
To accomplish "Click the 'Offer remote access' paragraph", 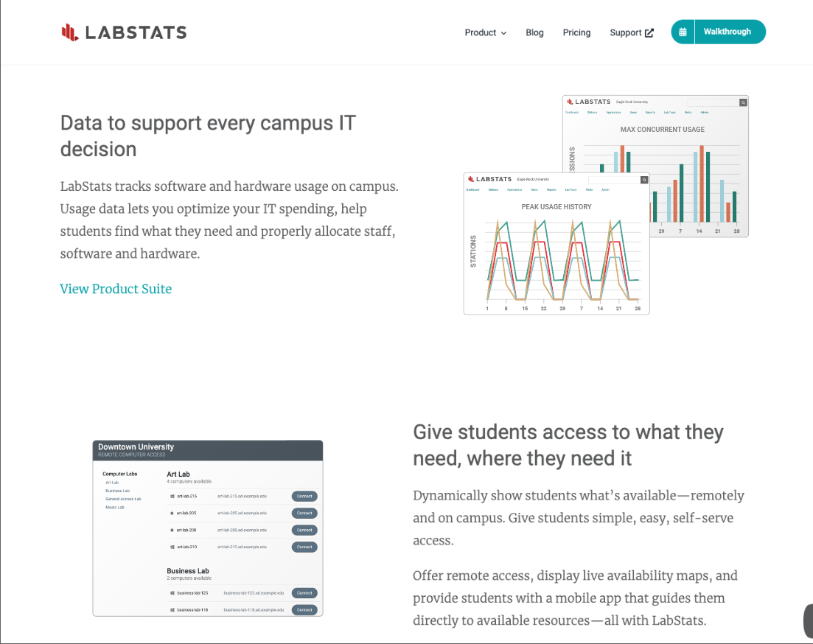I will point(575,598).
